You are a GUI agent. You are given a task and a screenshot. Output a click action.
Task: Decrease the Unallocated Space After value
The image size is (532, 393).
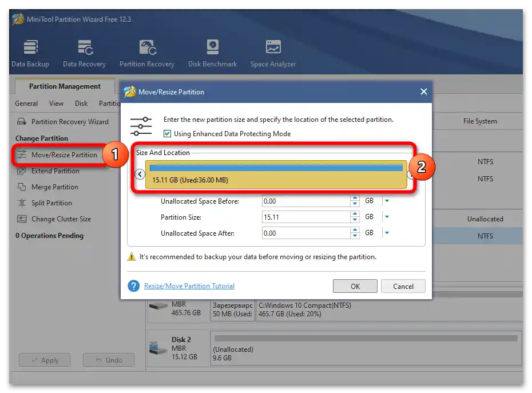[355, 236]
